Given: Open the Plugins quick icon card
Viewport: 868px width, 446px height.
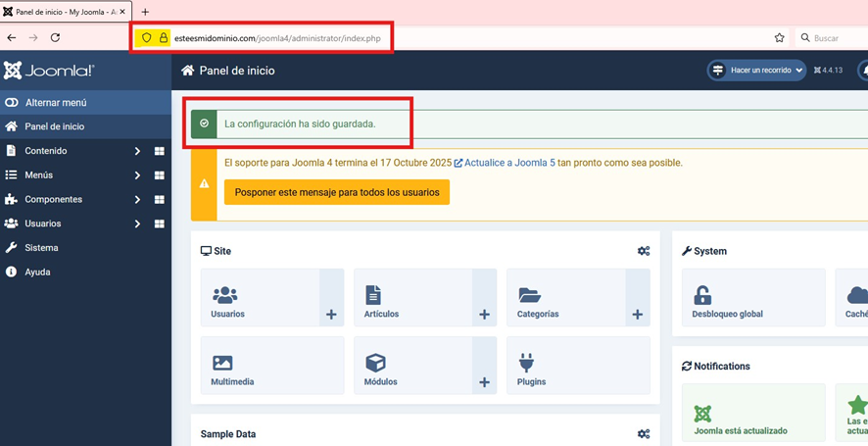Looking at the screenshot, I should (578, 365).
